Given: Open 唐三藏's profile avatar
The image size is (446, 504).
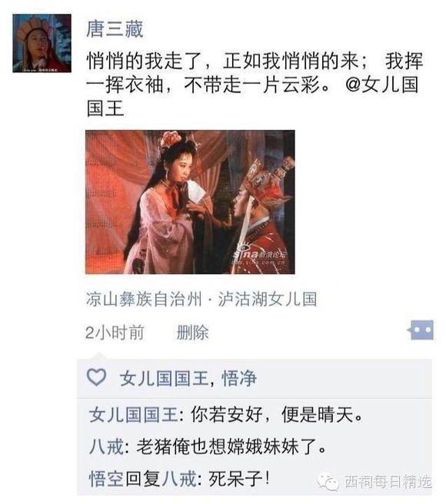Looking at the screenshot, I should point(42,43).
